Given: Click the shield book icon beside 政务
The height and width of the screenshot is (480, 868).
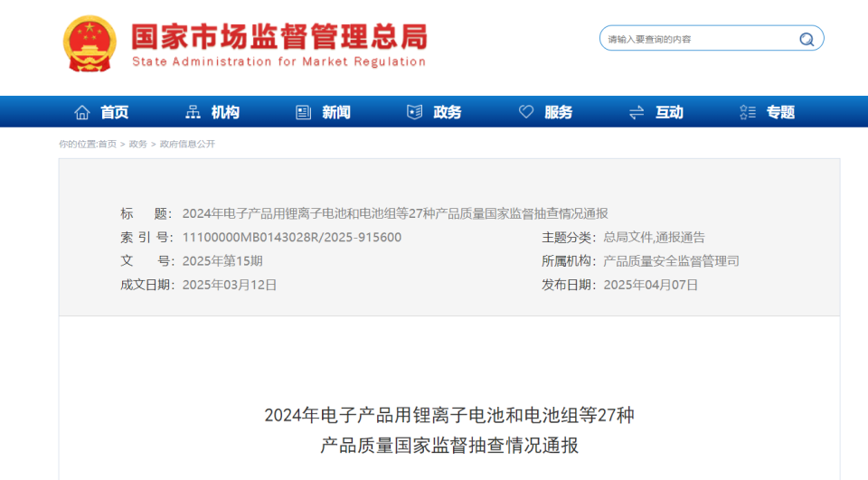Looking at the screenshot, I should pos(415,112).
